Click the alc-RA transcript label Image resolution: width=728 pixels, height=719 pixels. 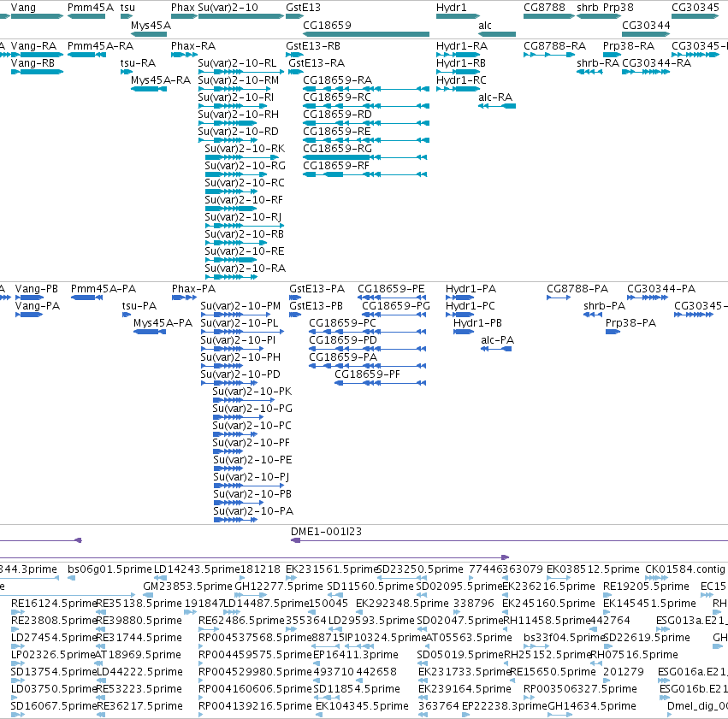coord(495,97)
